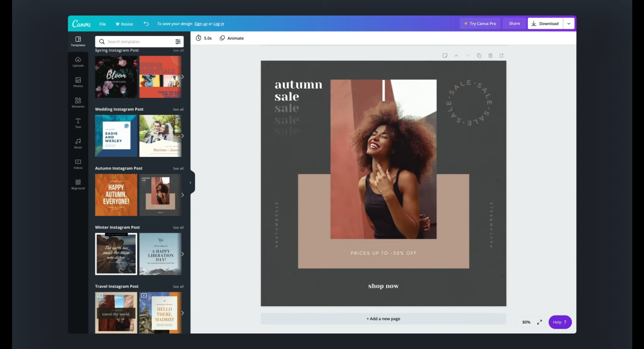The height and width of the screenshot is (349, 644).
Task: Select the Text tool in sidebar
Action: coord(78,123)
